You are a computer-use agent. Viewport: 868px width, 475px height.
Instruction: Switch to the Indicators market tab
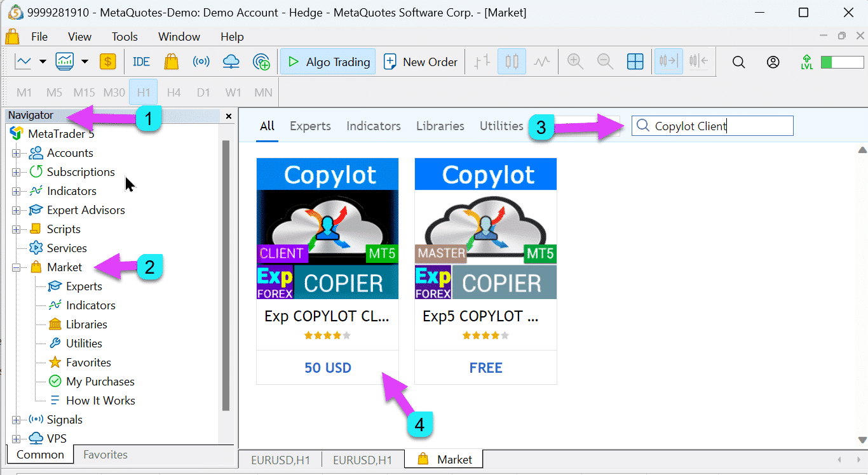click(x=373, y=126)
